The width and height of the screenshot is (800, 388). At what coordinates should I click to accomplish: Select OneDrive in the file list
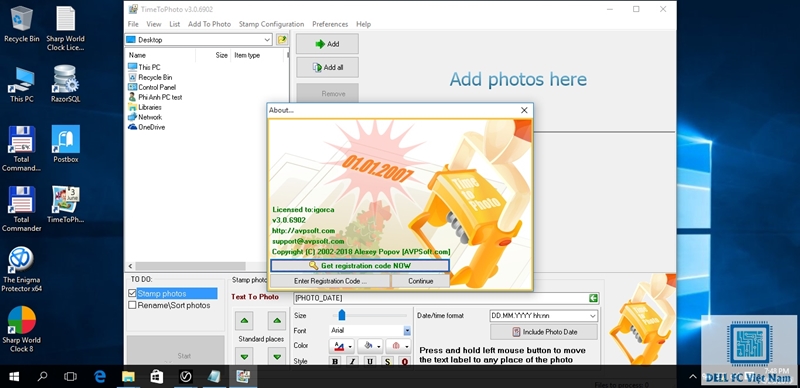click(x=146, y=127)
